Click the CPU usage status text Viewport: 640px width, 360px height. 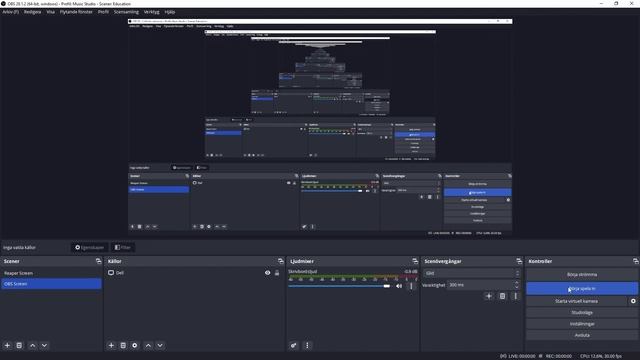tap(600, 356)
